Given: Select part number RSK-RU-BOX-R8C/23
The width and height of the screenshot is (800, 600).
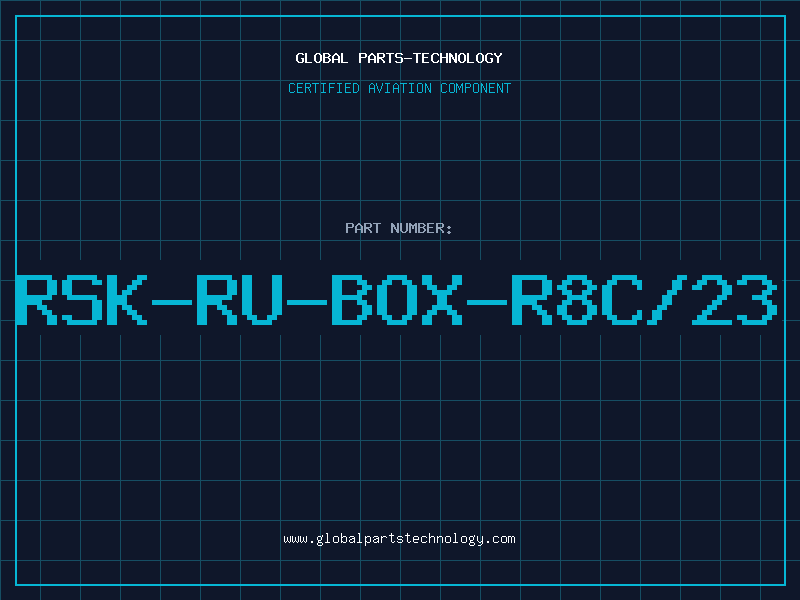Looking at the screenshot, I should [x=396, y=299].
